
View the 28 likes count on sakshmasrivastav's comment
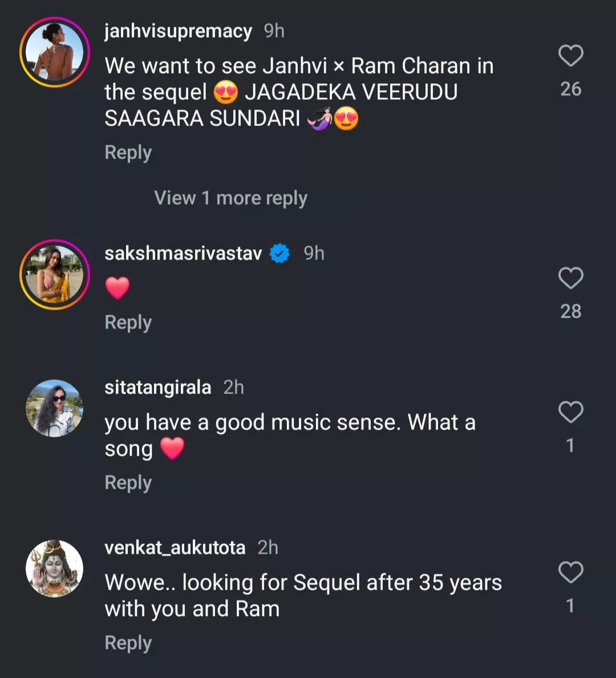570,311
